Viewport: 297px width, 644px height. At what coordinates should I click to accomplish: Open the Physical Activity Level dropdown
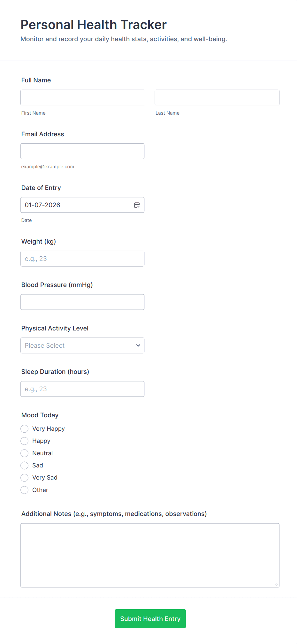(82, 345)
